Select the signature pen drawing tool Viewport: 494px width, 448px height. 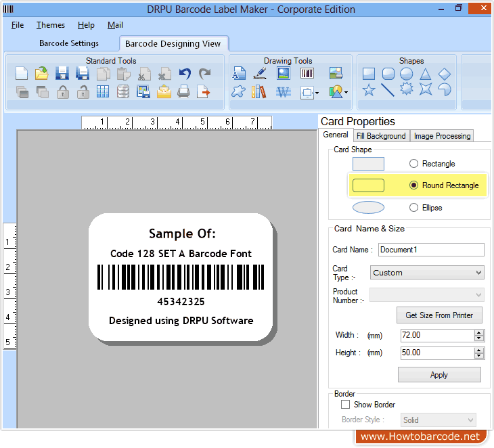[260, 73]
